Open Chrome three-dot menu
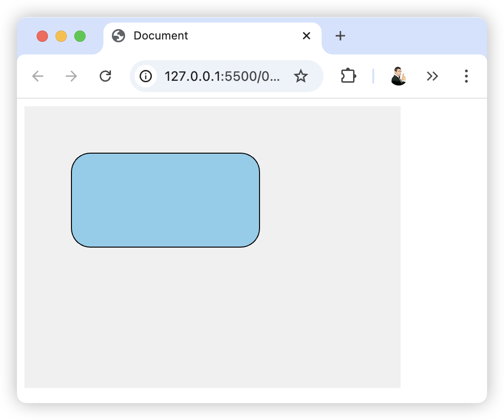Screen dimensions: 504x420 coord(466,76)
